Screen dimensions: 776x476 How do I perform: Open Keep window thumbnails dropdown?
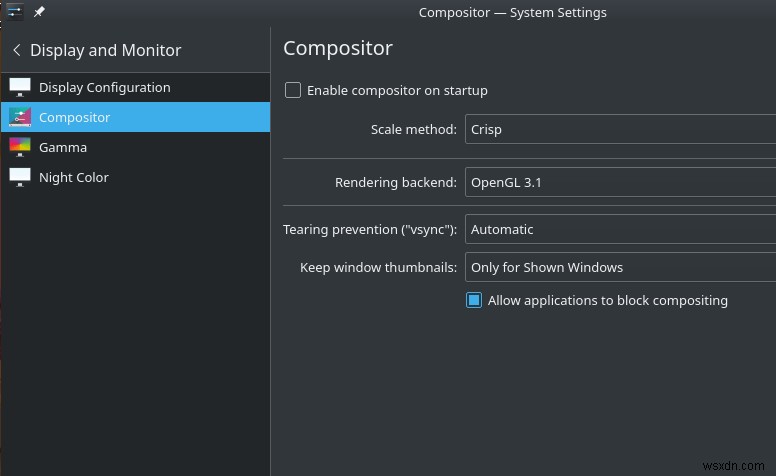(621, 267)
